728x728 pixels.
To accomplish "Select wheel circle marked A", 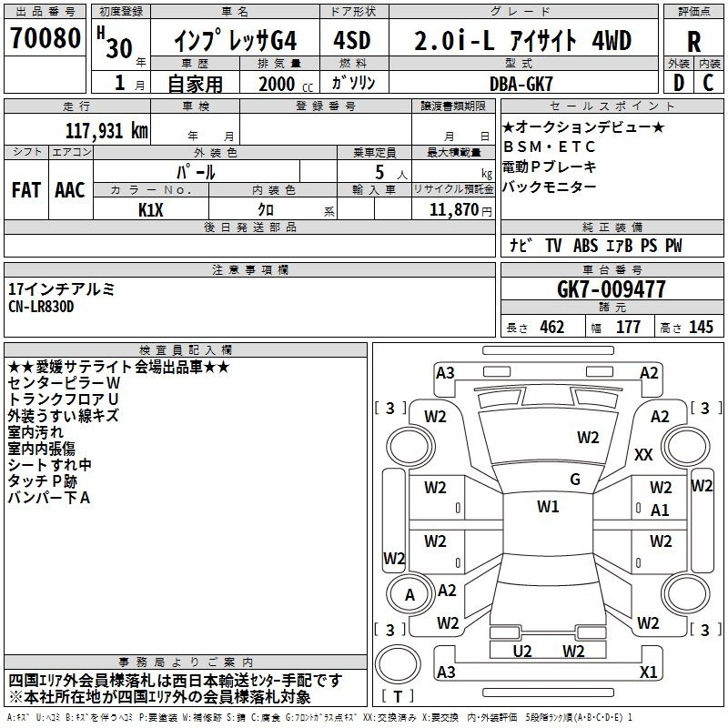I will pyautogui.click(x=410, y=595).
